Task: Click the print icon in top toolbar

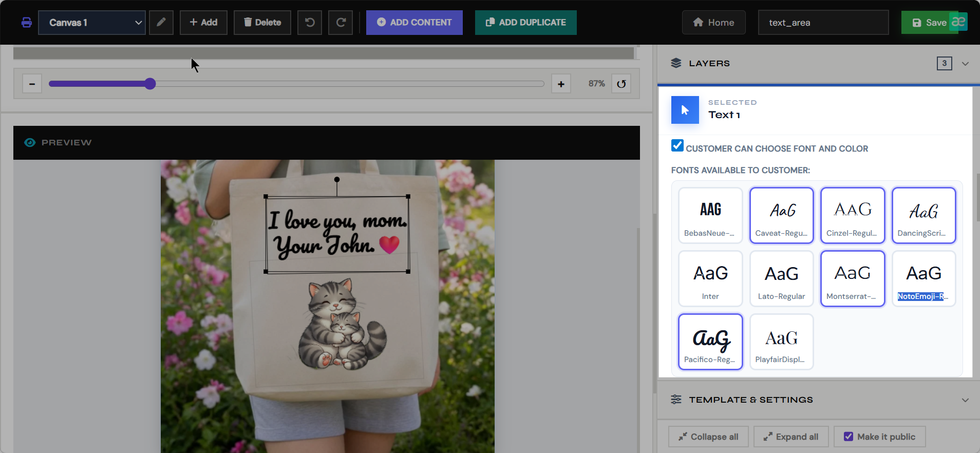Action: tap(27, 23)
